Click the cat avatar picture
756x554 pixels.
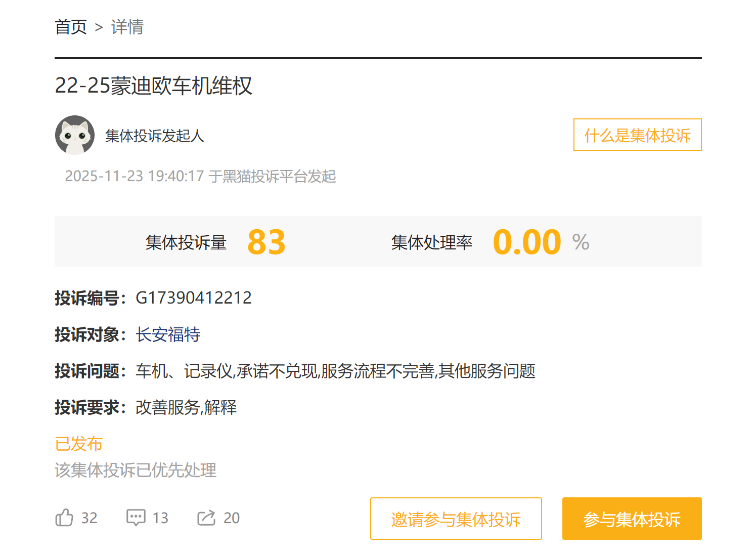tap(75, 135)
